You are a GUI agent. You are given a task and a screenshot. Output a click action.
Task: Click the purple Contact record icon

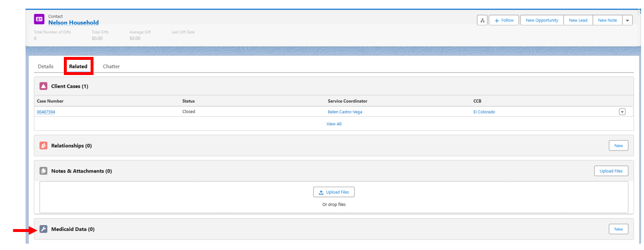click(39, 19)
